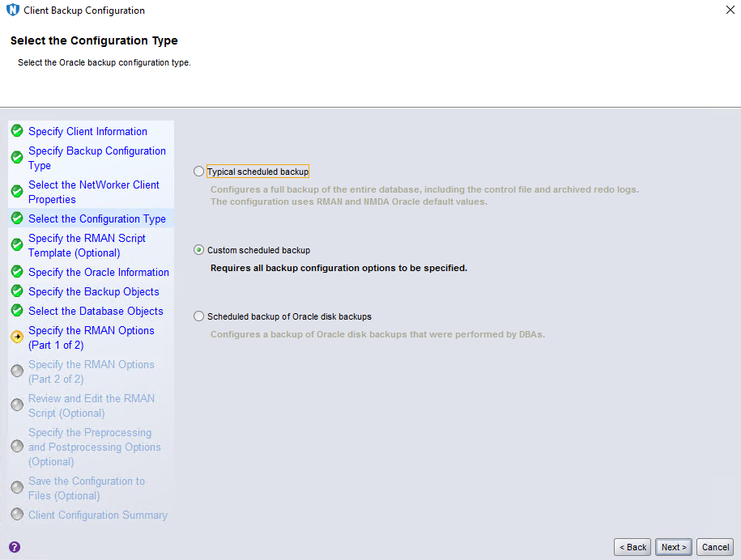Close the Client Backup Configuration window
The image size is (741, 560).
click(730, 11)
